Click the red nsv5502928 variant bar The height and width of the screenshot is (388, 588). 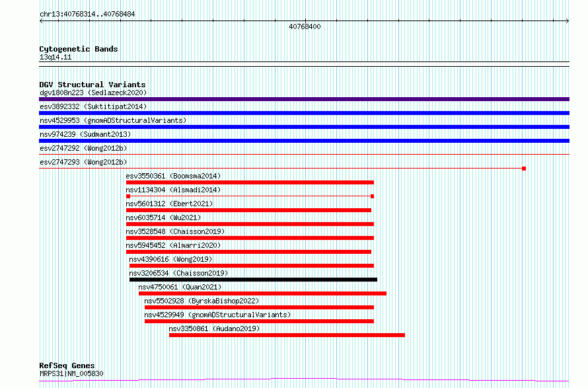(259, 307)
